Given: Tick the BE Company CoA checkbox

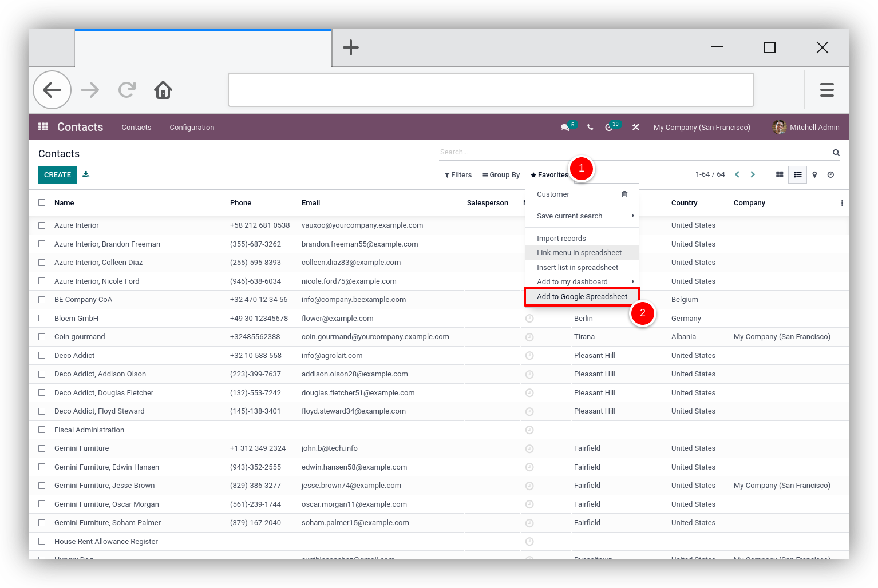Looking at the screenshot, I should (42, 300).
